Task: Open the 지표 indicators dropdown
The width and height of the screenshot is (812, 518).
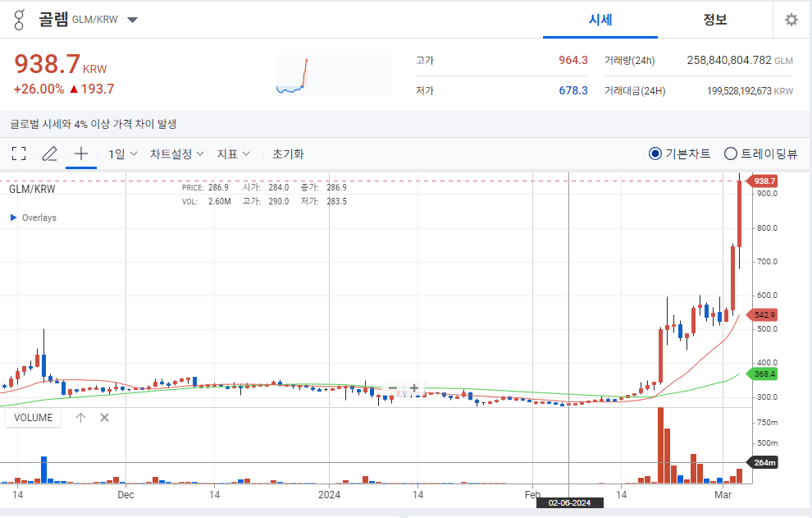Action: (233, 154)
